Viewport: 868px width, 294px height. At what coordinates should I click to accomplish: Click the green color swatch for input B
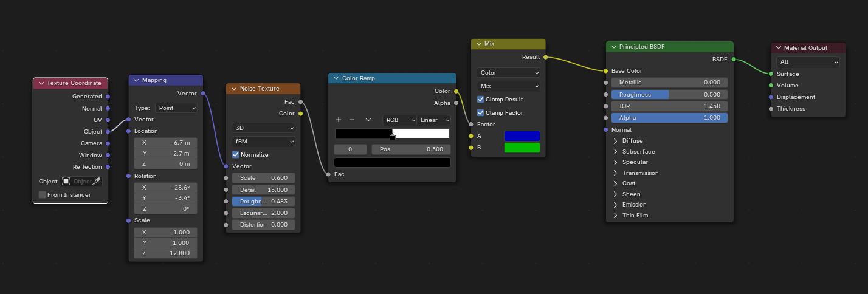tap(522, 148)
